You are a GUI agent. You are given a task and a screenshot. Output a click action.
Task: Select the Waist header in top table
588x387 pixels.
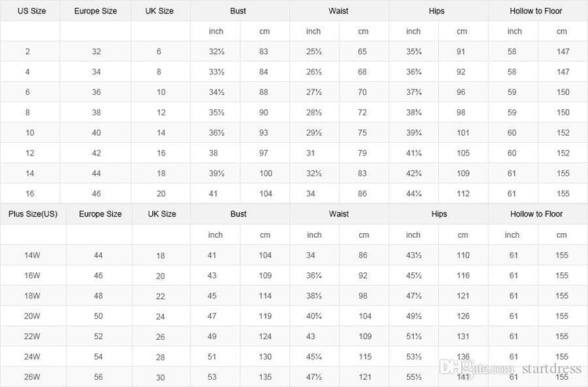[339, 11]
